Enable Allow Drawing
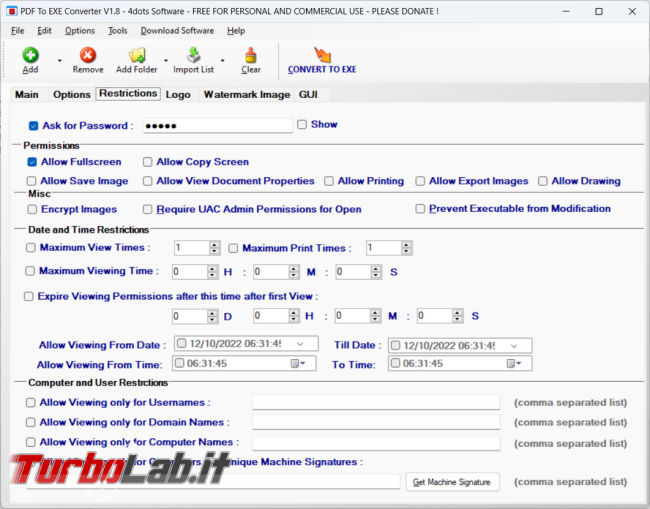The width and height of the screenshot is (650, 509). (543, 181)
